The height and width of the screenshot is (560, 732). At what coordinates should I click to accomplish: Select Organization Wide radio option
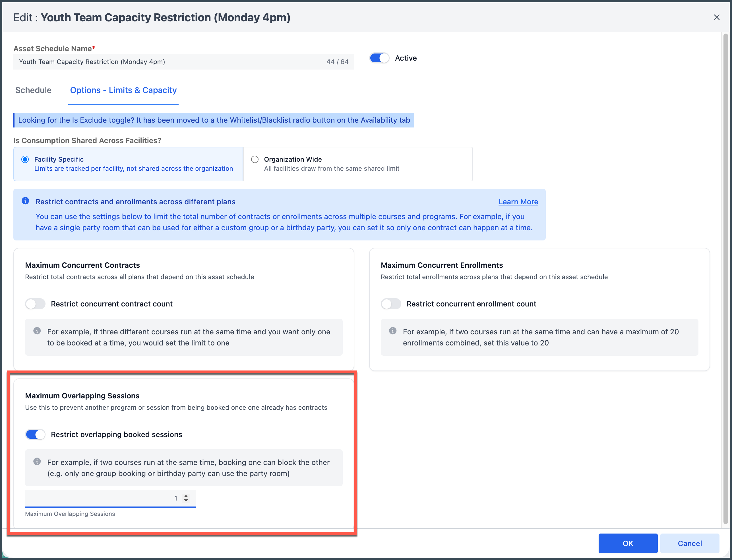click(255, 159)
